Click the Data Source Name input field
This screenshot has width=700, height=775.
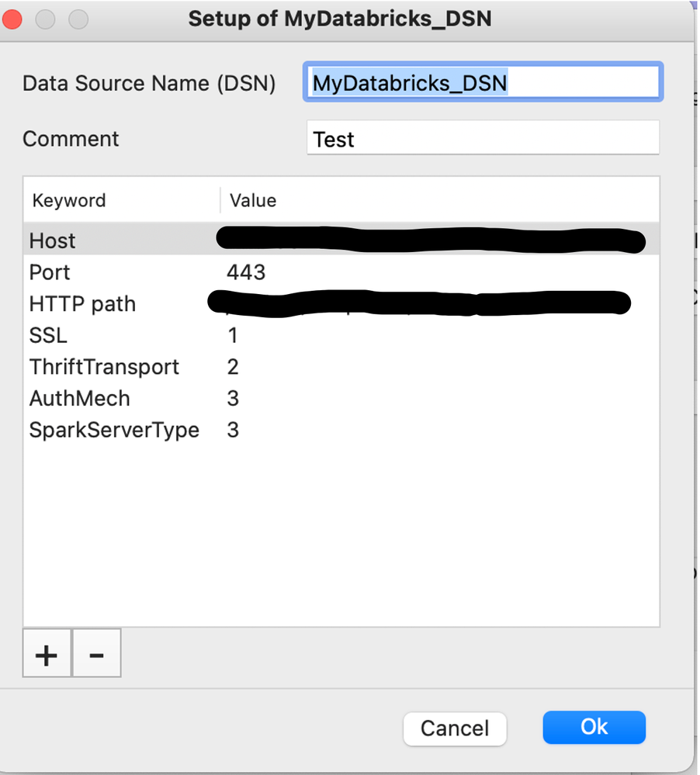(x=482, y=82)
